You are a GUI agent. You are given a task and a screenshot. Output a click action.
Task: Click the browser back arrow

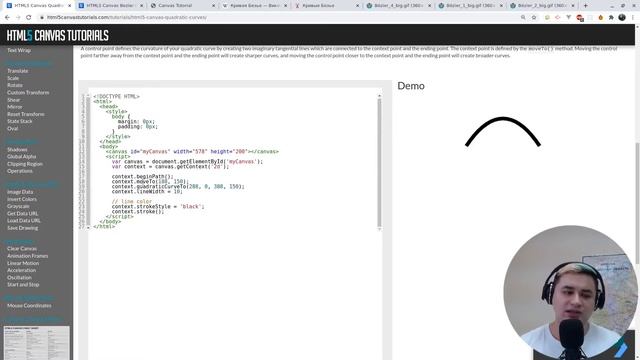7,18
